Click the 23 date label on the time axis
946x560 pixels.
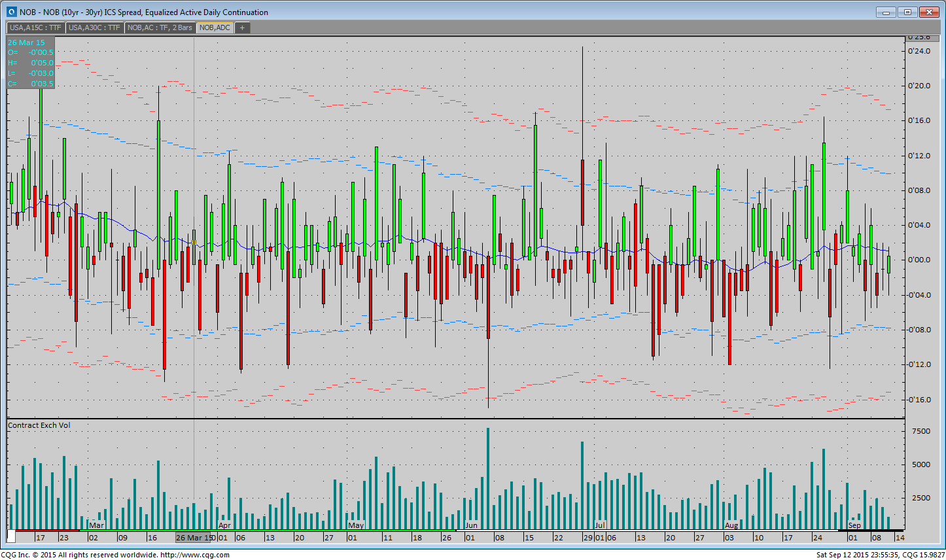click(64, 538)
